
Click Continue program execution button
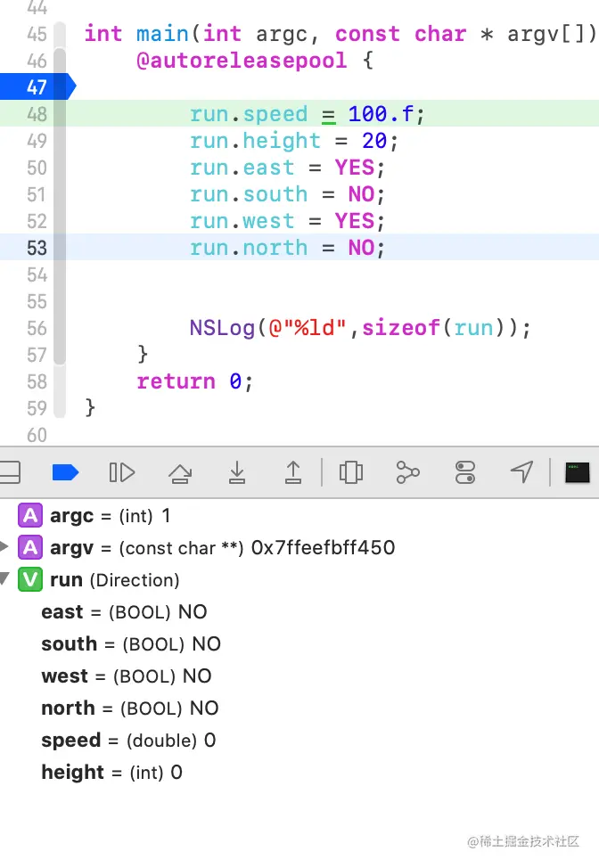122,473
